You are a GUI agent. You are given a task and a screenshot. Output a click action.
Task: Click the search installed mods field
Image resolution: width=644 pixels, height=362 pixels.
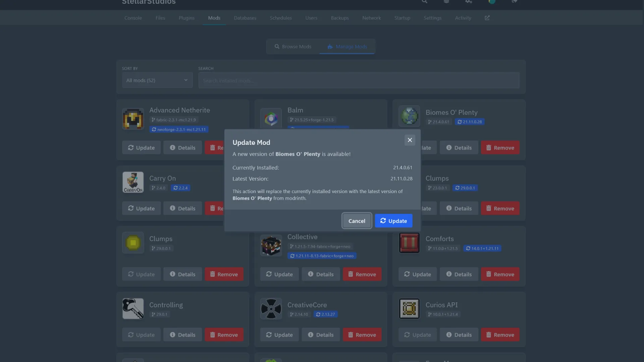(359, 80)
